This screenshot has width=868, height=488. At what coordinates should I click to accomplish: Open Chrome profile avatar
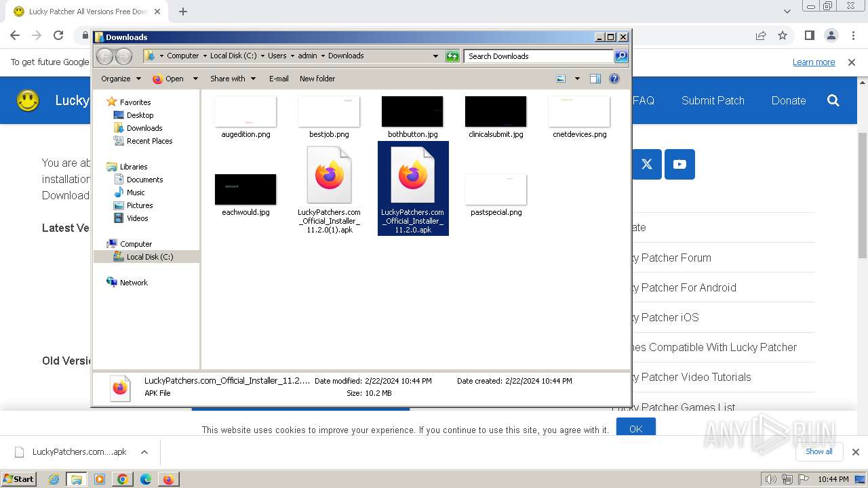(831, 35)
